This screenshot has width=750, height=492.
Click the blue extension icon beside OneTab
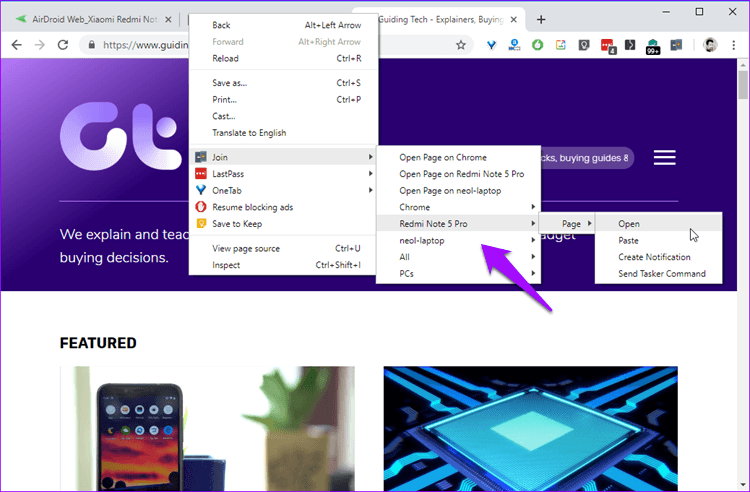514,45
